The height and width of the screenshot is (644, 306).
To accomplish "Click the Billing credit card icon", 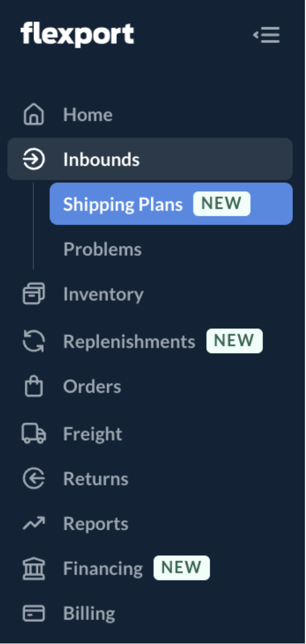I will 34,613.
